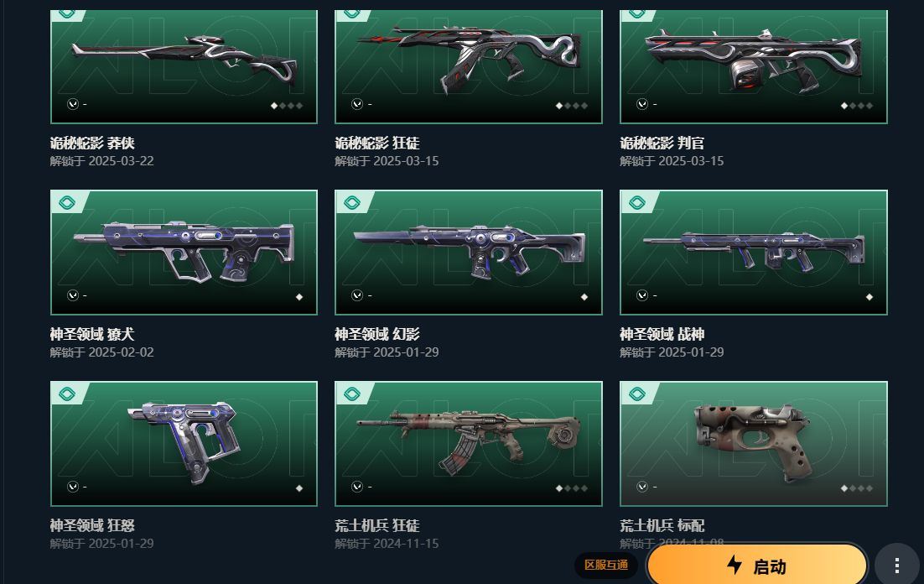Click the level diamonds on 荒土机兵 狂徒

(x=572, y=488)
